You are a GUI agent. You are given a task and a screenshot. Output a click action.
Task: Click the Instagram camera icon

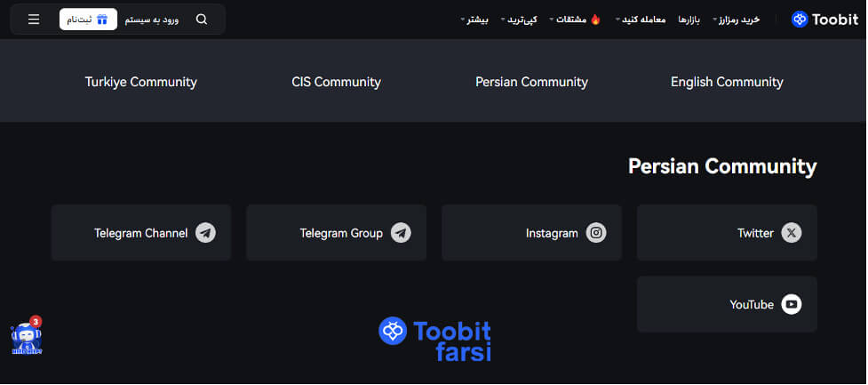coord(597,233)
